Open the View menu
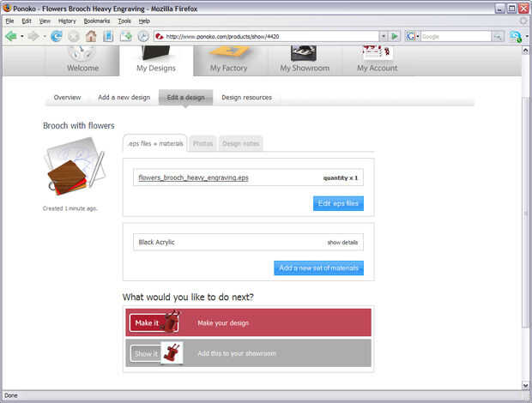This screenshot has height=403, width=532. pos(45,21)
